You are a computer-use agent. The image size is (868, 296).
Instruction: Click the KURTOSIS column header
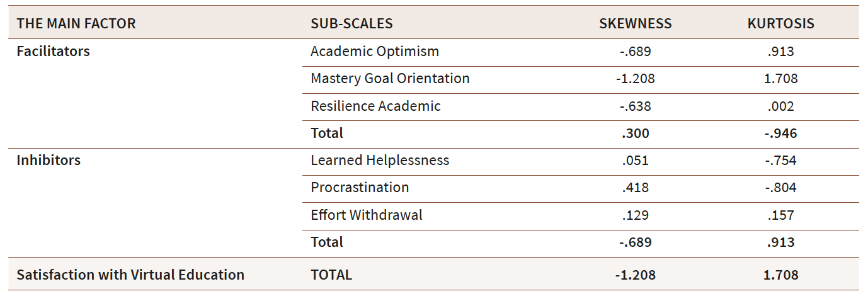[780, 24]
